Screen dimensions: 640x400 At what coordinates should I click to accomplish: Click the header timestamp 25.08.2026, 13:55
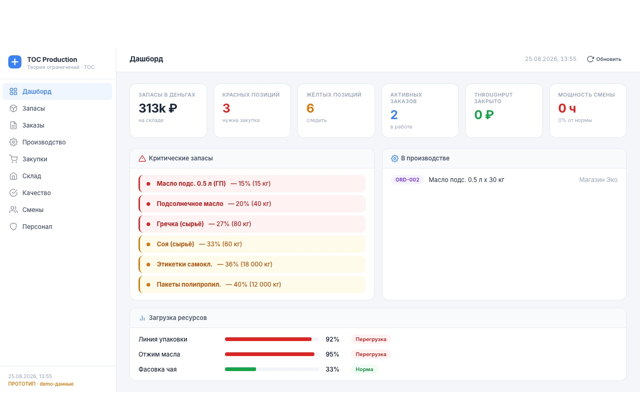550,59
